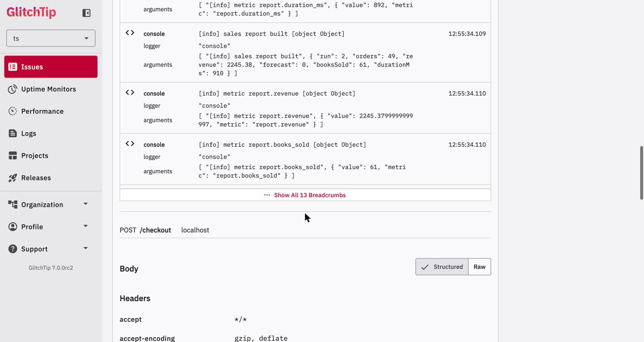The image size is (644, 342).
Task: Click the /checkout request path
Action: [155, 230]
